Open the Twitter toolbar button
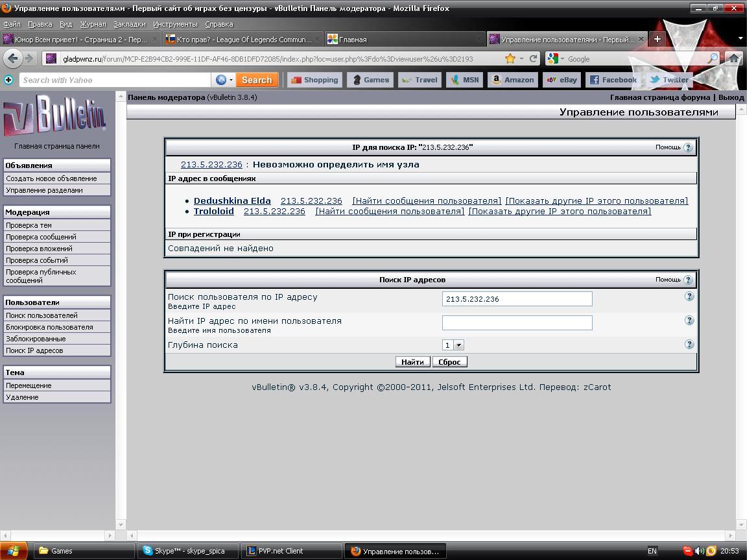The image size is (756, 560). tap(668, 80)
